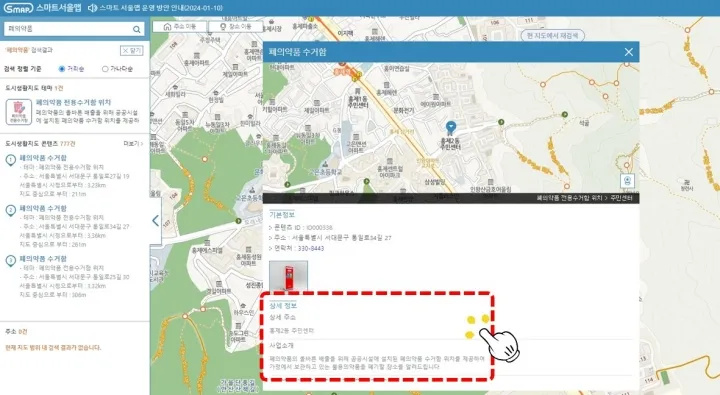The height and width of the screenshot is (395, 720).
Task: Click the 콘텐츠 ID : ID000338 text
Action: click(303, 227)
